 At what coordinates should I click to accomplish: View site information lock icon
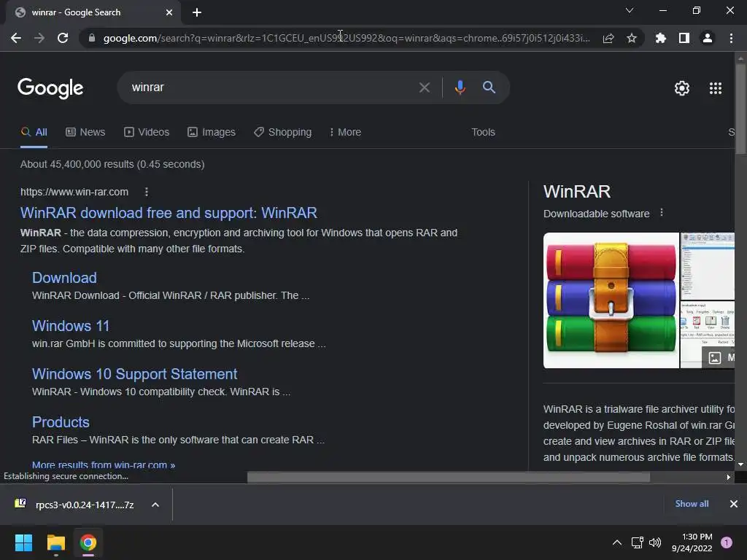[92, 38]
